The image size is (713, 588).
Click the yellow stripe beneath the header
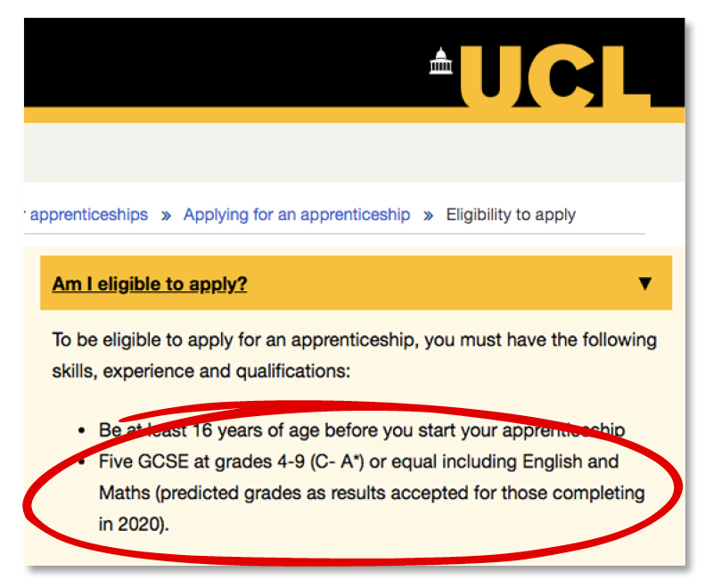354,115
